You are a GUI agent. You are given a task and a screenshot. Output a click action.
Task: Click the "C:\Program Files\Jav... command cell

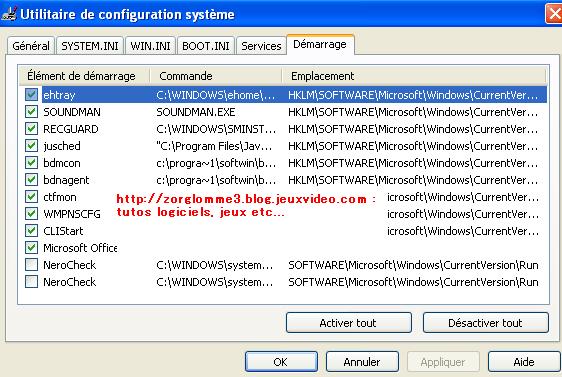point(214,146)
